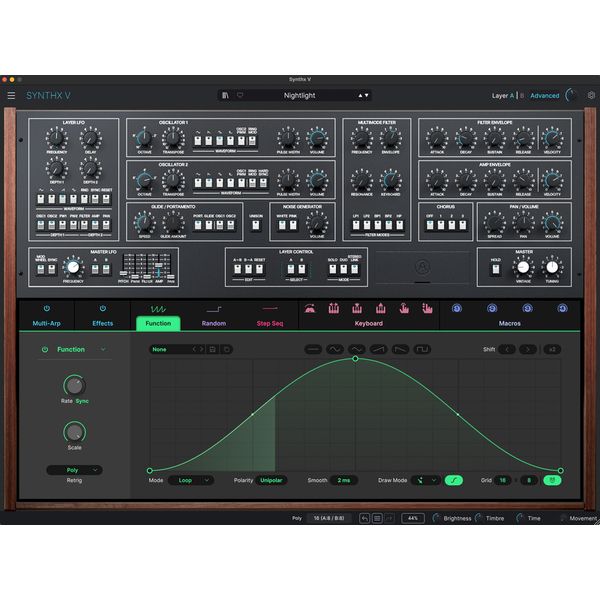Switch to the Step Seq tab
This screenshot has width=600, height=600.
click(270, 316)
